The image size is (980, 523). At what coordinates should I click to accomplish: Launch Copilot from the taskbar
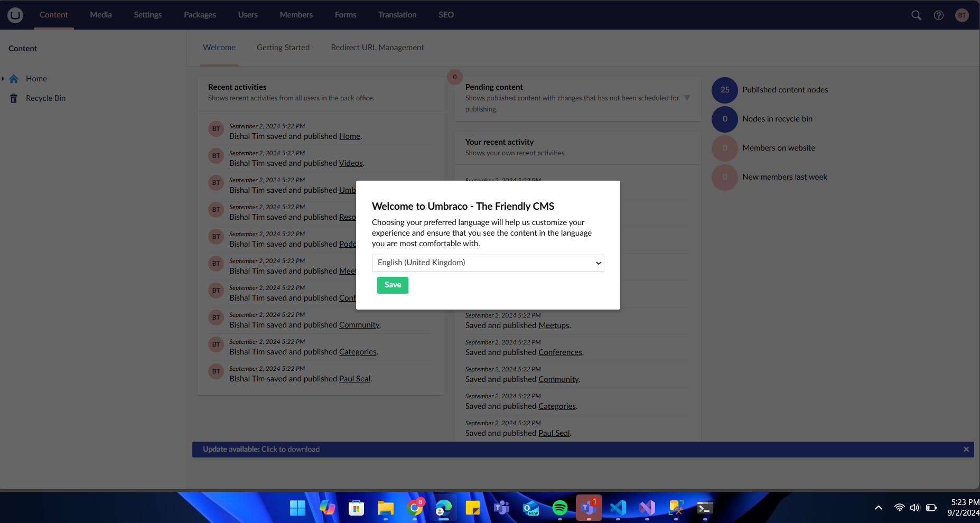(327, 508)
